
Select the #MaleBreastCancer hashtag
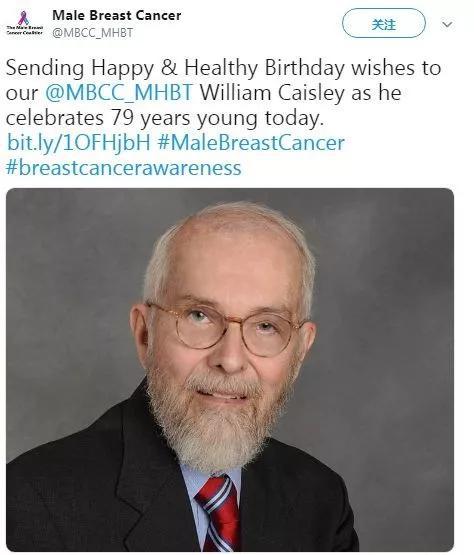(x=251, y=142)
